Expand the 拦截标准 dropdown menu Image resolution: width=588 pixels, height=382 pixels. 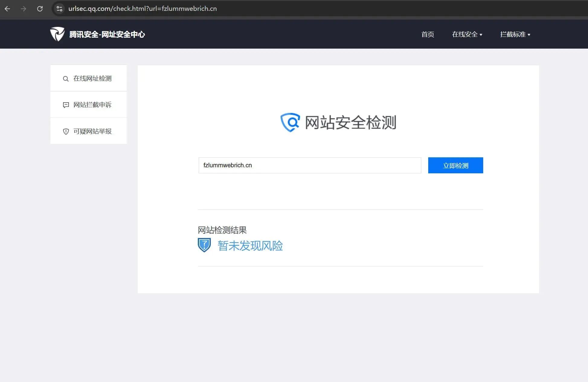coord(513,34)
